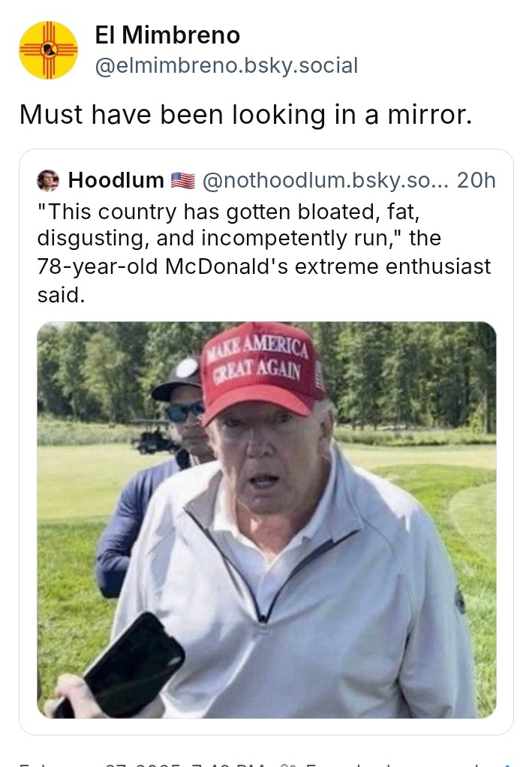This screenshot has height=767, width=532.
Task: Open El Mimbreno's Zia sun avatar
Action: tap(49, 50)
